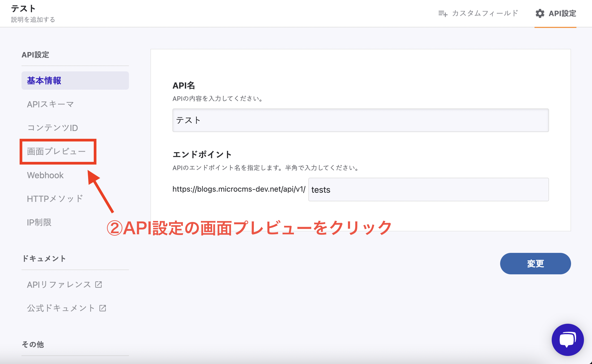Image resolution: width=592 pixels, height=364 pixels.
Task: Click 説明を追加する under the title
Action: (33, 20)
